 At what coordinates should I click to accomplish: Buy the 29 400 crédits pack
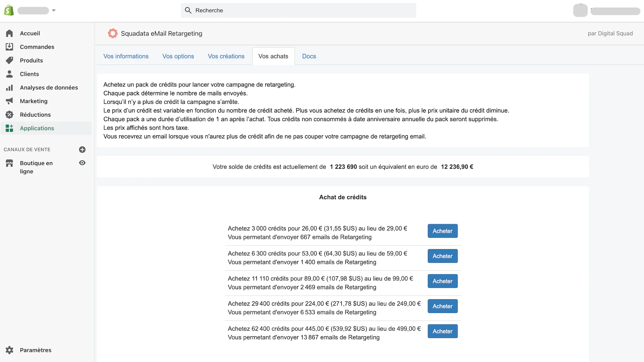click(442, 306)
